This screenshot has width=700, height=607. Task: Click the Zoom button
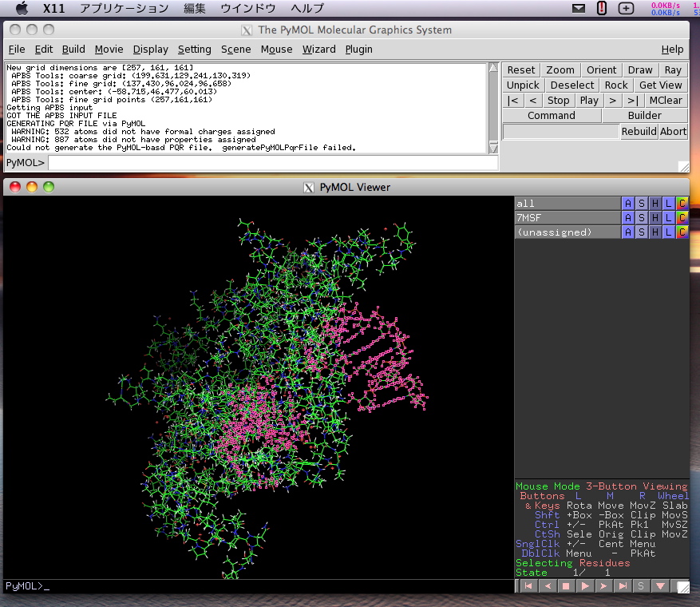pyautogui.click(x=560, y=70)
